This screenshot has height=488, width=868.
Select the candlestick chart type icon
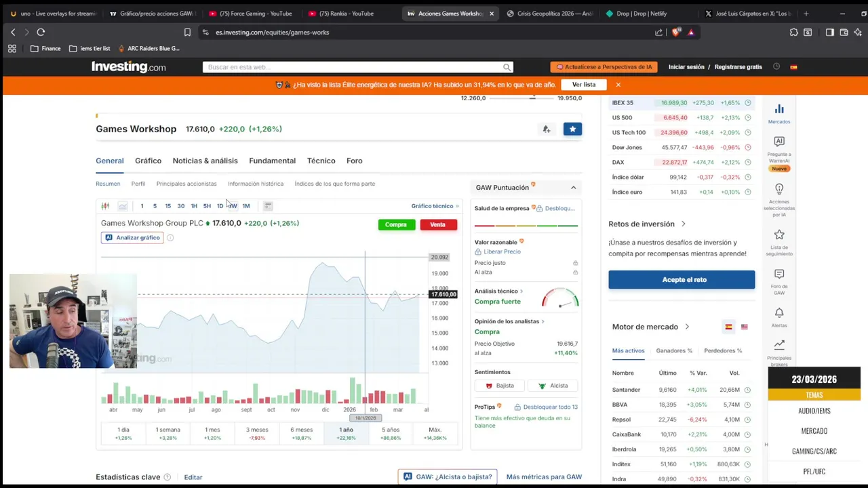[105, 206]
